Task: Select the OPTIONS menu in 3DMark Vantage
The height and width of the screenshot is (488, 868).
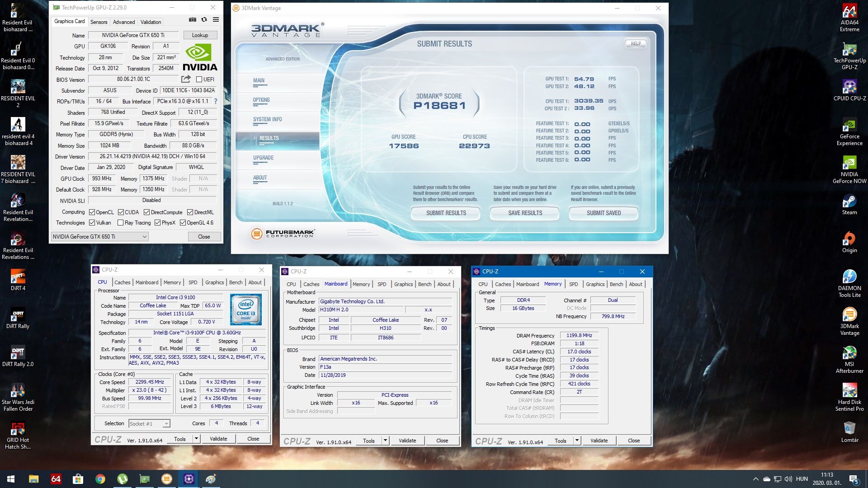Action: [x=261, y=100]
